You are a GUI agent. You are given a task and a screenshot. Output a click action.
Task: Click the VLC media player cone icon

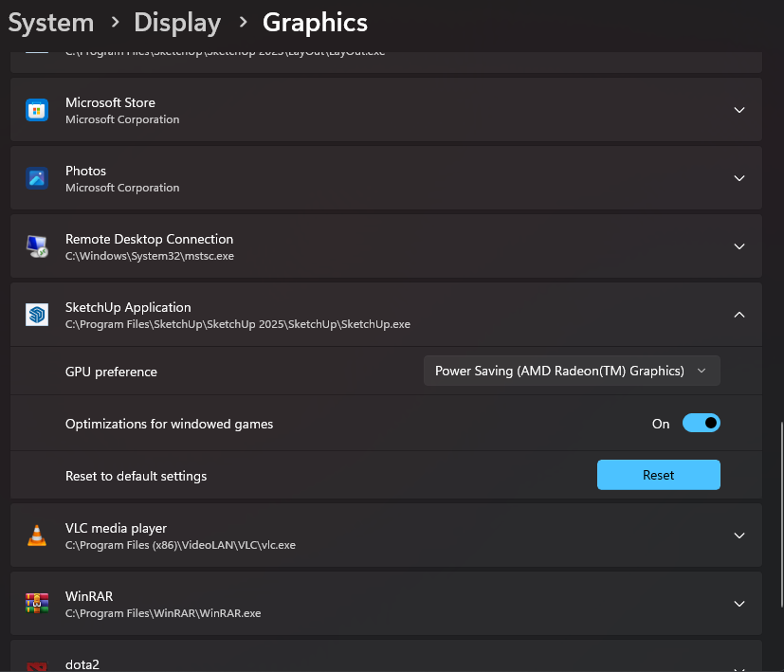[37, 536]
